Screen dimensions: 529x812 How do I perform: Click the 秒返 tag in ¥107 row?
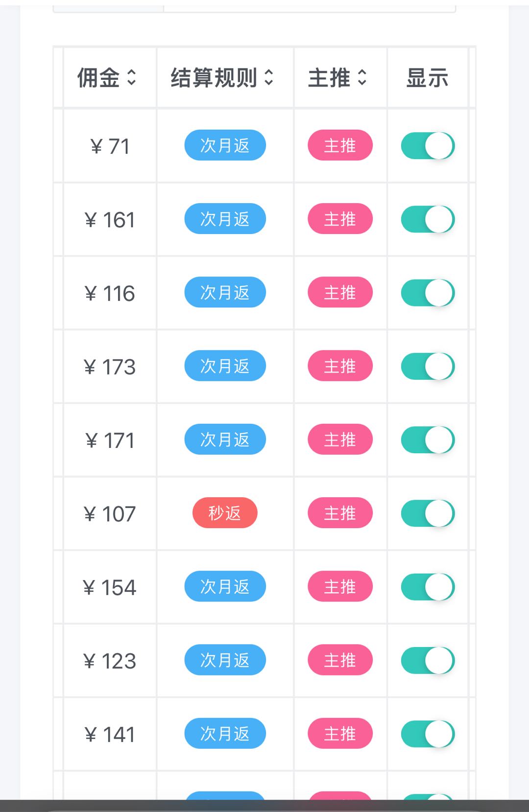coord(225,513)
